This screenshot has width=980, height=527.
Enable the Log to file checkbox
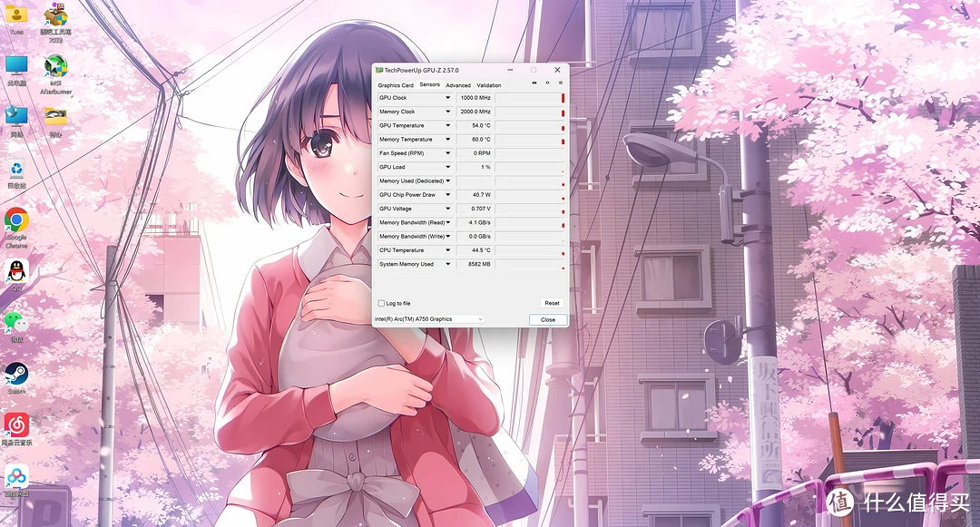(381, 304)
